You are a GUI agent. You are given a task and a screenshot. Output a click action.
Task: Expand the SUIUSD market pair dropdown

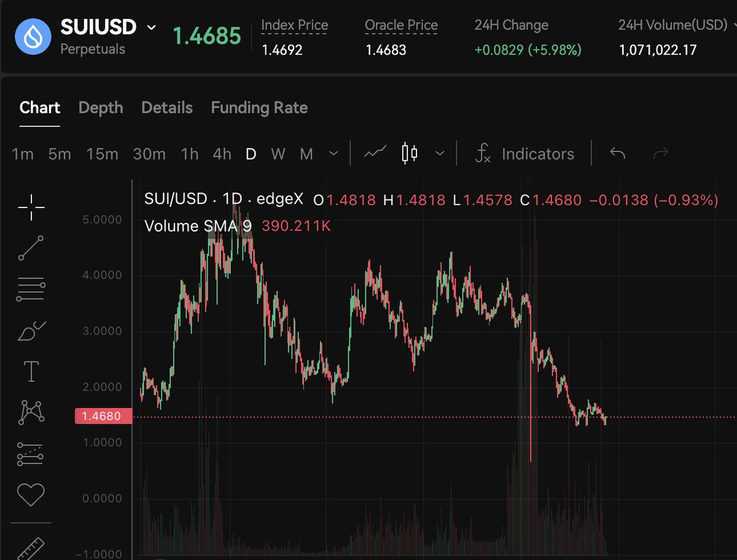151,28
